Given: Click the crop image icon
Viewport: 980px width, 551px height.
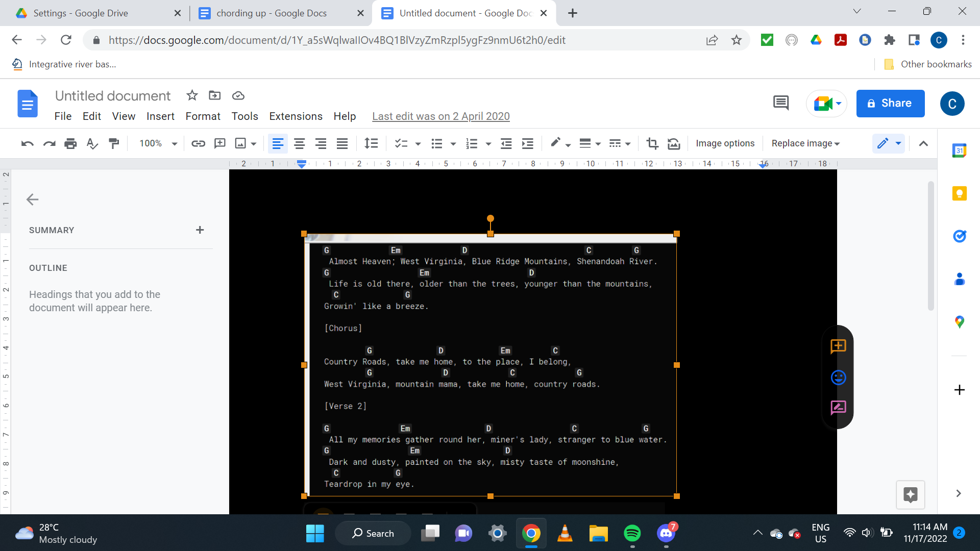Looking at the screenshot, I should coord(652,143).
